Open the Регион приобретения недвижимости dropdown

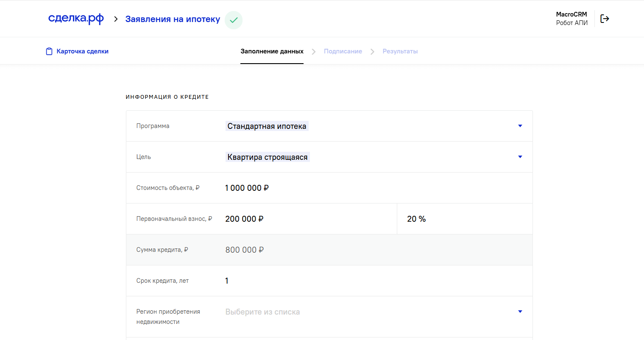pyautogui.click(x=373, y=312)
